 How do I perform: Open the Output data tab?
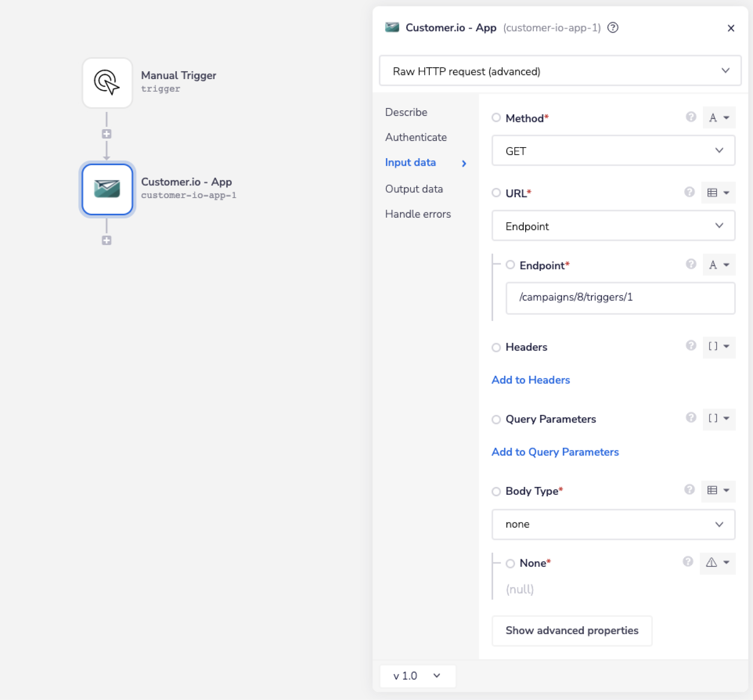coord(414,189)
